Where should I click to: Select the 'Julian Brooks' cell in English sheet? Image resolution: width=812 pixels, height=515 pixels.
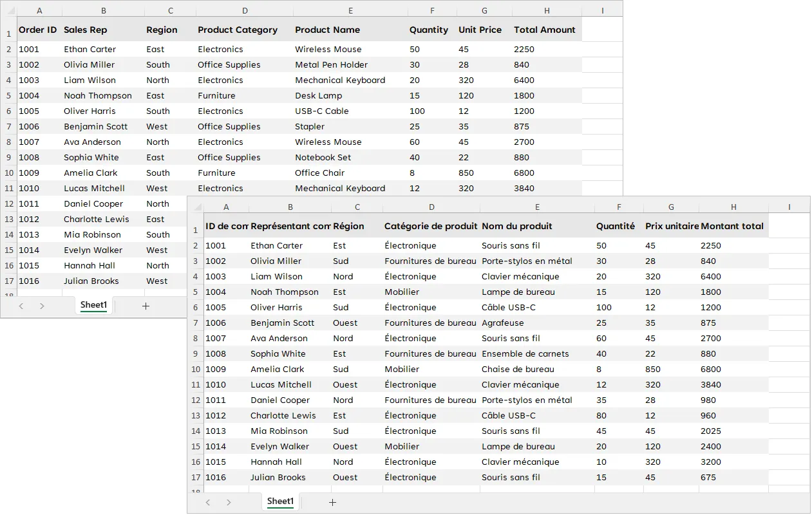[104, 281]
